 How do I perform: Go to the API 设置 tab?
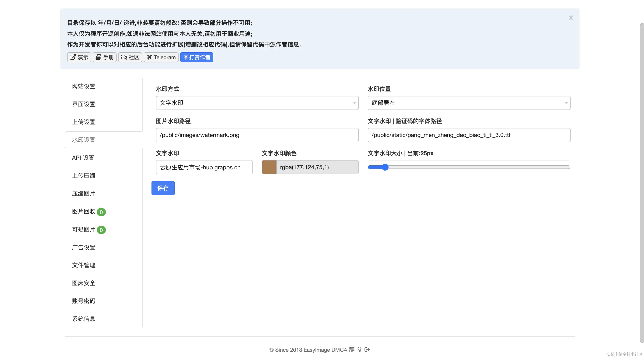click(x=83, y=158)
